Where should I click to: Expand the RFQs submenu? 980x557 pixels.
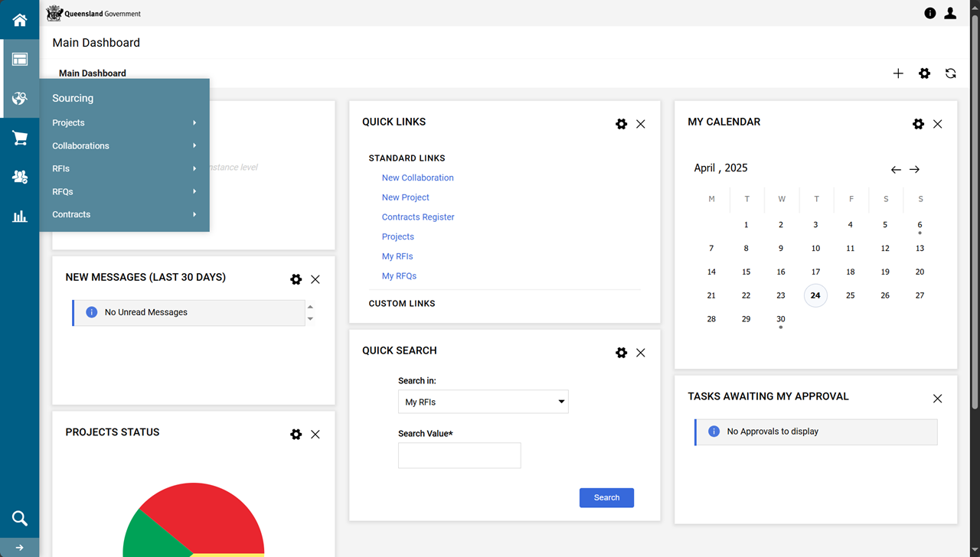[124, 191]
